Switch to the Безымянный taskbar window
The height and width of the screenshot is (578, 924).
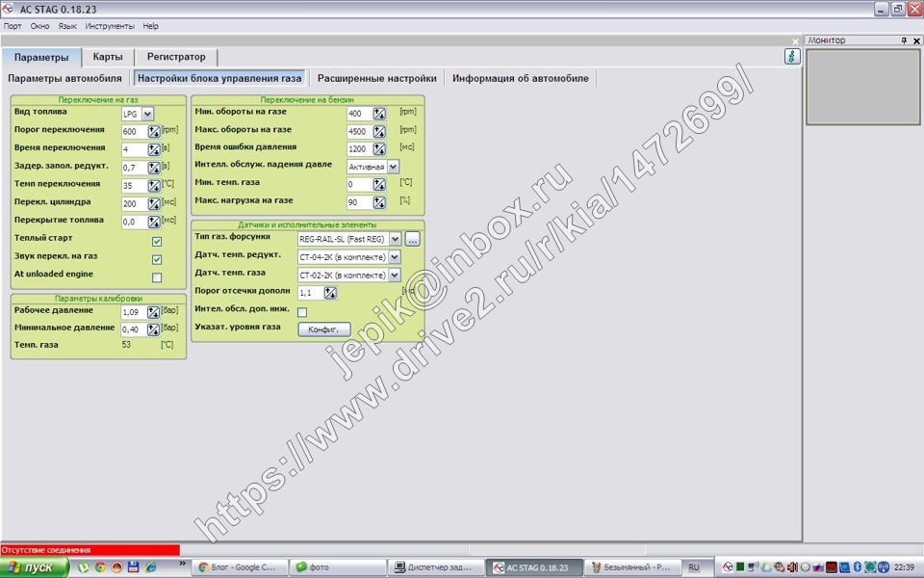click(x=632, y=567)
